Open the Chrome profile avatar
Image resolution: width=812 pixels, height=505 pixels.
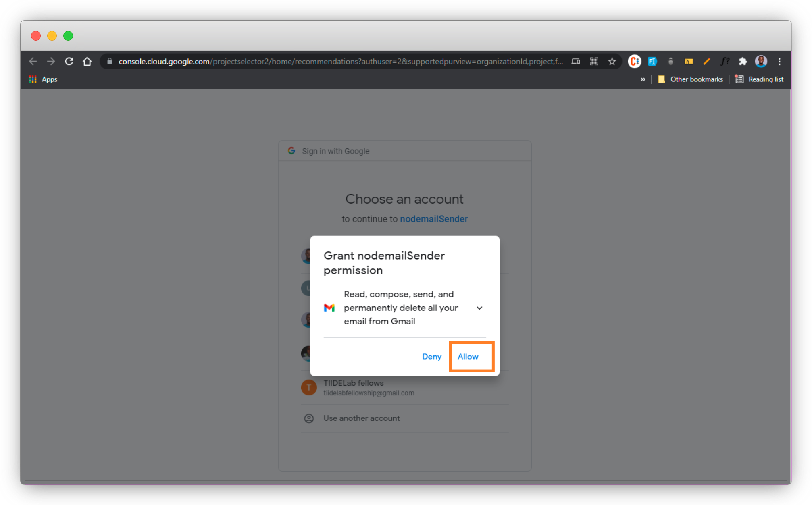(x=761, y=61)
